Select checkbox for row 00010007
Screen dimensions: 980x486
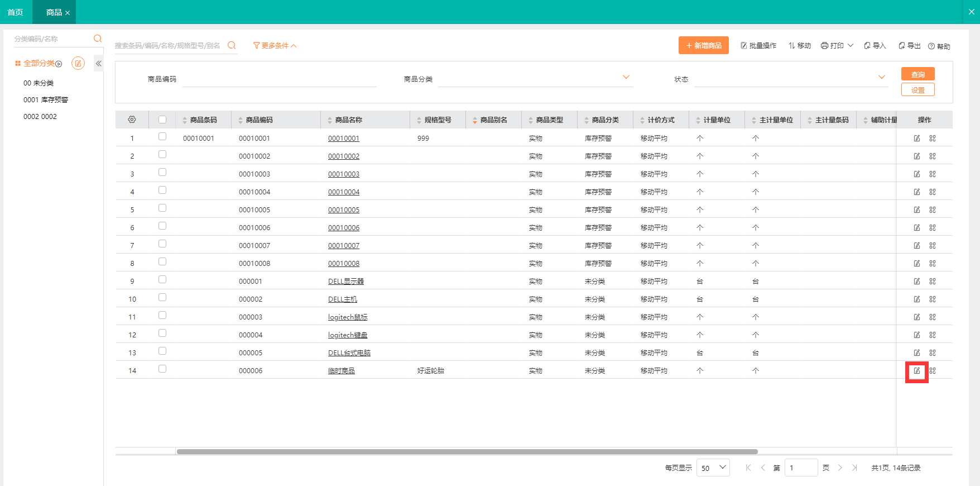162,244
